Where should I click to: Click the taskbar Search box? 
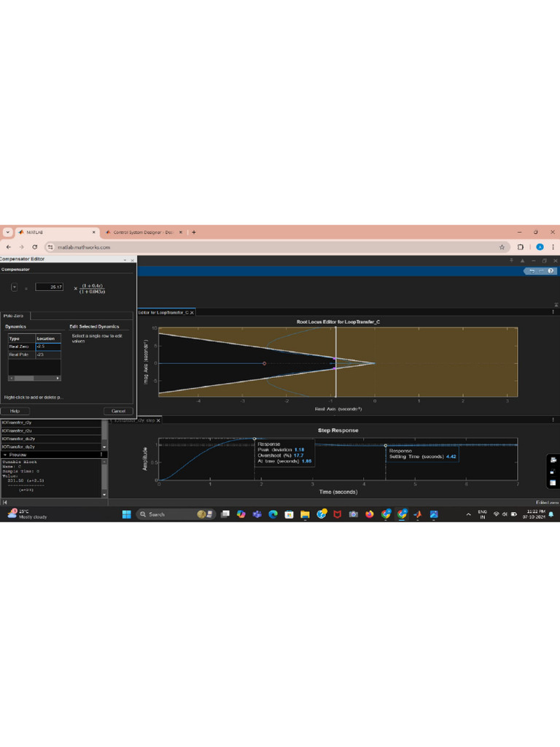175,514
